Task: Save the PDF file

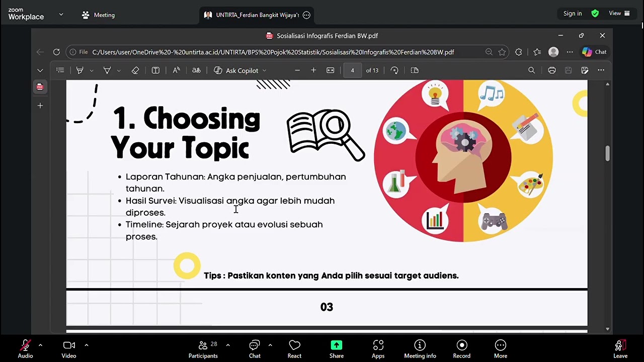Action: pyautogui.click(x=569, y=70)
